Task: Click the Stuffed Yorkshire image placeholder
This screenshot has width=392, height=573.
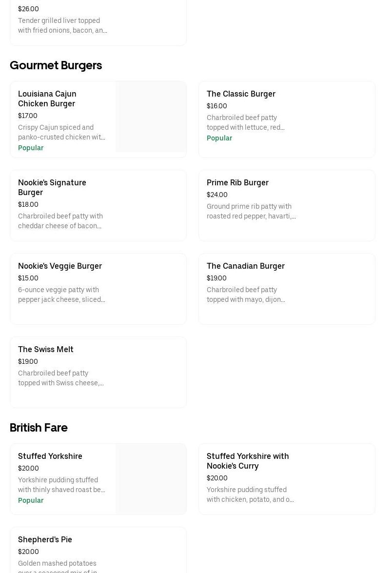Action: click(x=151, y=479)
